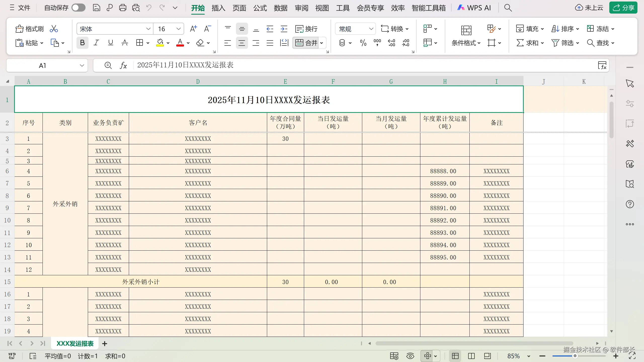Image resolution: width=644 pixels, height=362 pixels.
Task: Click the green 分享 share button
Action: (x=623, y=8)
